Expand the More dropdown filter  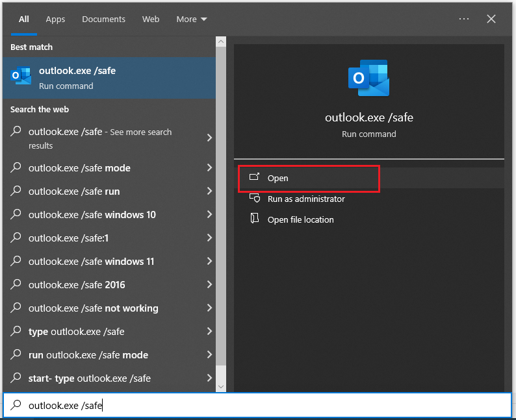point(192,19)
